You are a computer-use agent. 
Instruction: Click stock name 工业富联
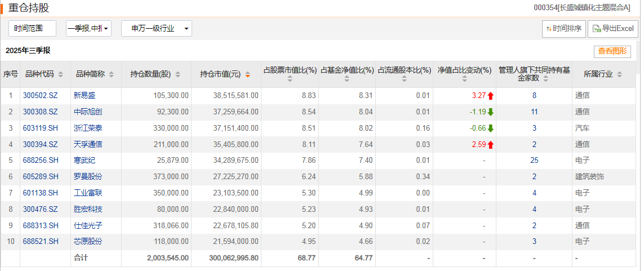point(88,193)
